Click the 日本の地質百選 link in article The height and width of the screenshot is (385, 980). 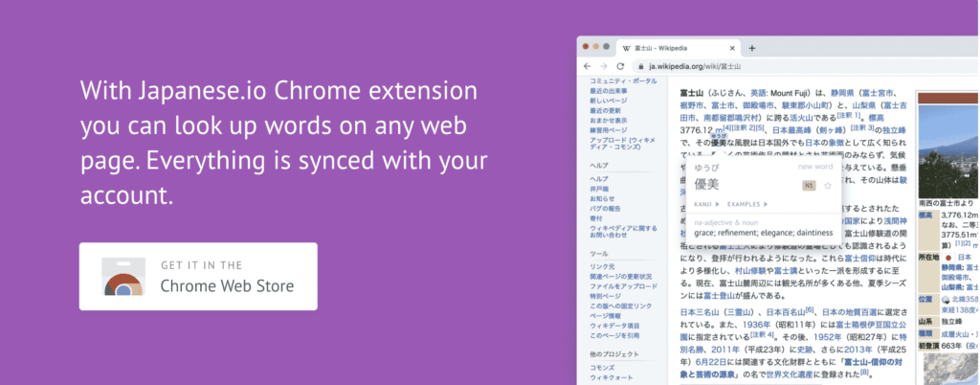click(851, 312)
